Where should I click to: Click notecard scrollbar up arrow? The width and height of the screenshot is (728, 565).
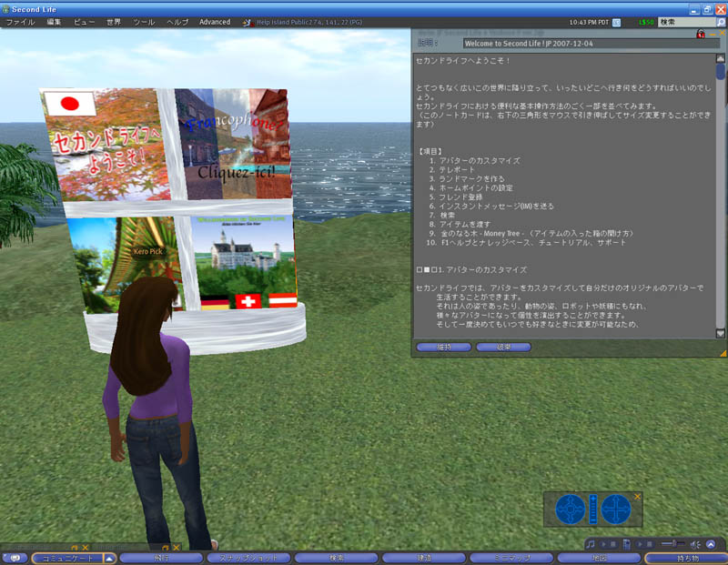point(721,58)
